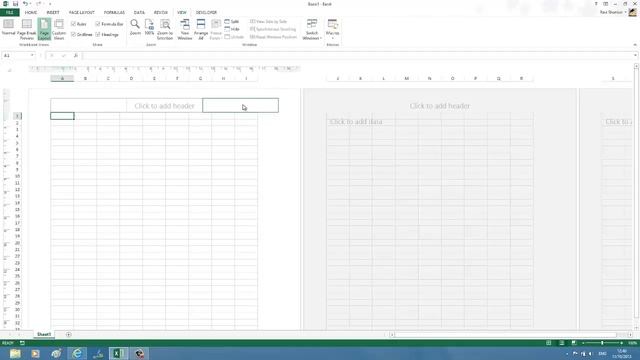Click View Side by Side
640x360 pixels.
269,22
